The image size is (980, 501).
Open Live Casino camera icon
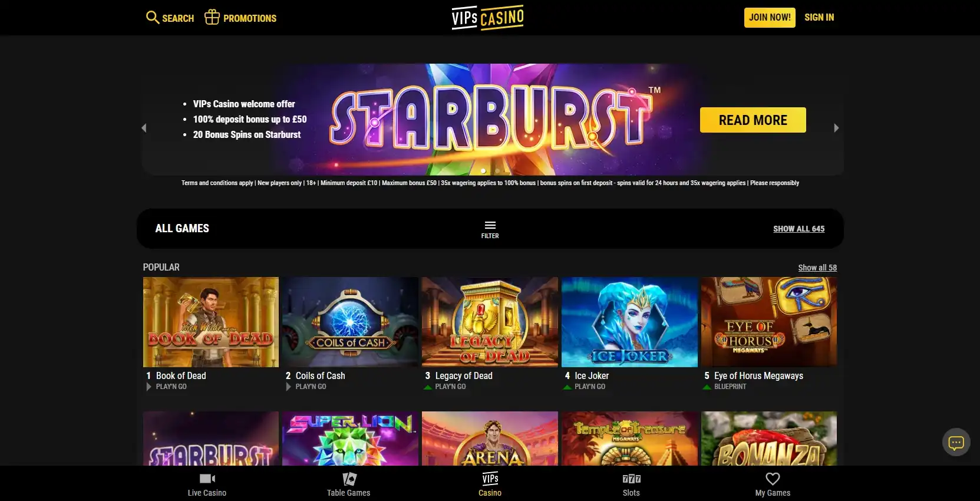207,478
